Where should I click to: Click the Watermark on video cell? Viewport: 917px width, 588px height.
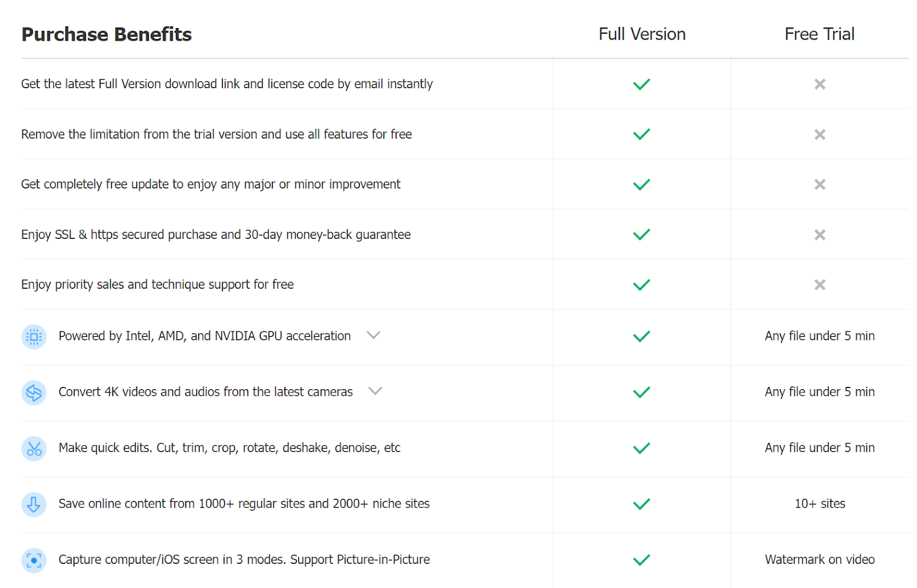(x=820, y=559)
